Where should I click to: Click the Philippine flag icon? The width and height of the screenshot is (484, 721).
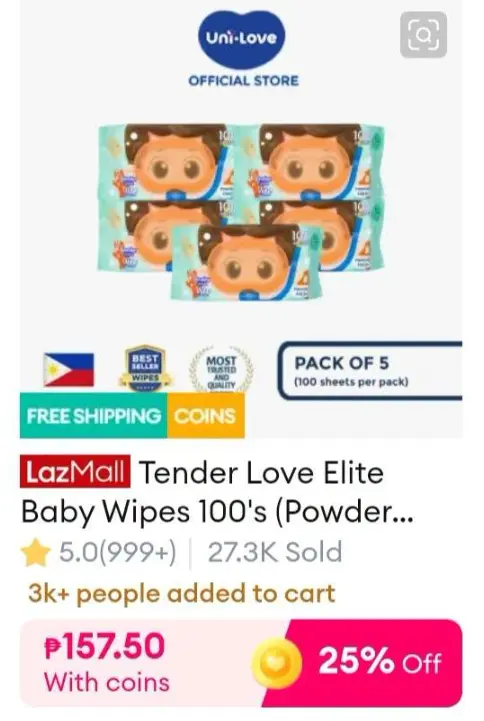68,369
